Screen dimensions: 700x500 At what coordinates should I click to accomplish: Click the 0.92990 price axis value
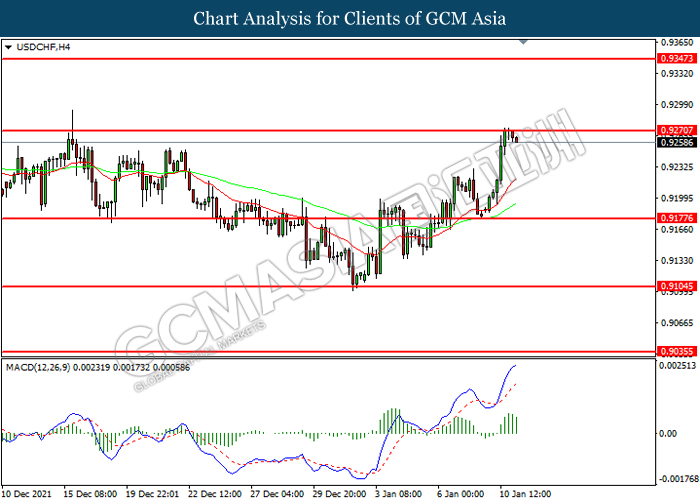point(677,104)
